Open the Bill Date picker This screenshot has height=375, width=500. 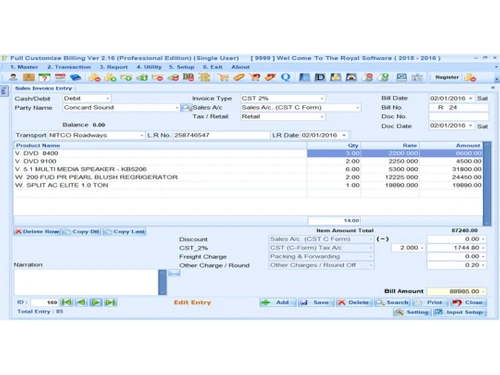(470, 98)
